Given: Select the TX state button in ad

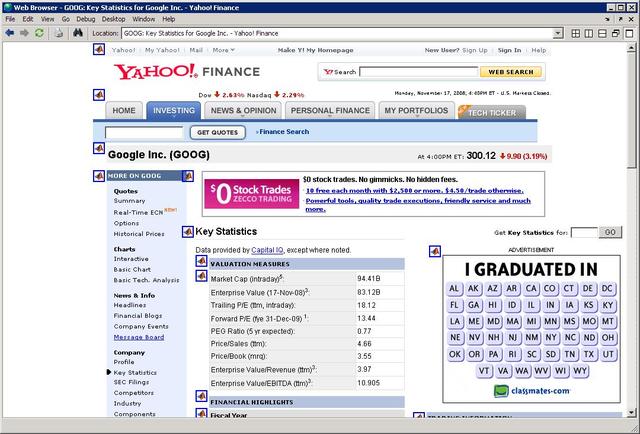Looking at the screenshot, I should 589,354.
